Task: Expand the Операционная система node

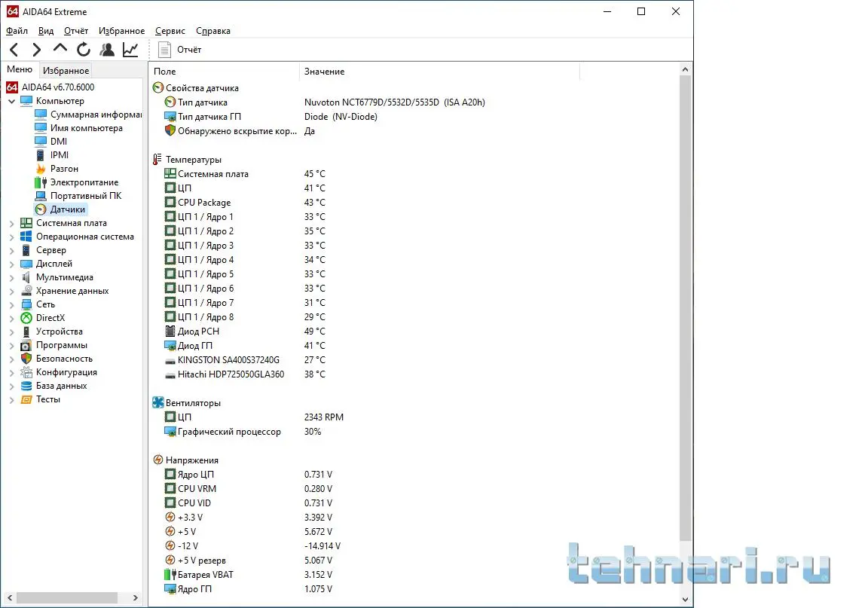Action: [11, 237]
